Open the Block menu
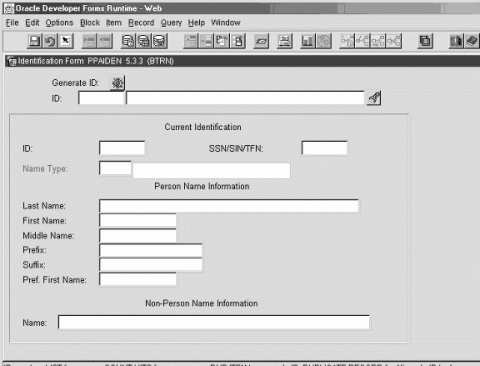Image resolution: width=480 pixels, height=366 pixels. (90, 23)
